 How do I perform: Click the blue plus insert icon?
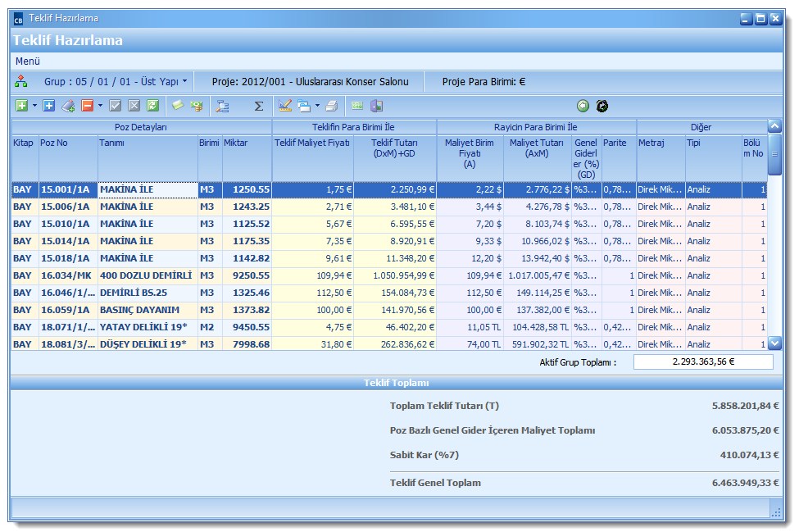[x=48, y=106]
